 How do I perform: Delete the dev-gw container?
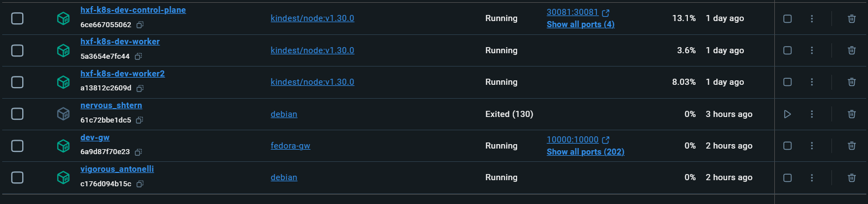[x=851, y=146]
